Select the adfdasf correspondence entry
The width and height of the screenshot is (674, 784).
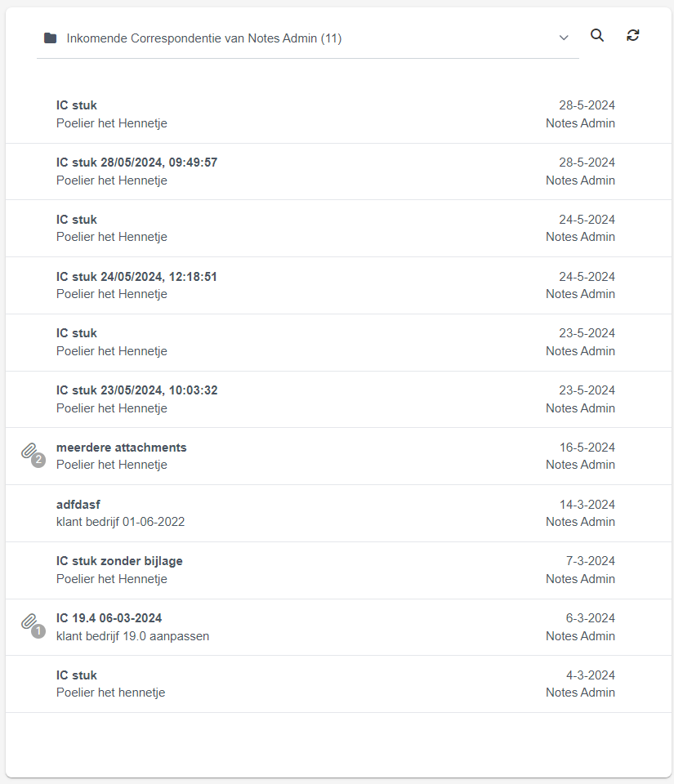(338, 513)
